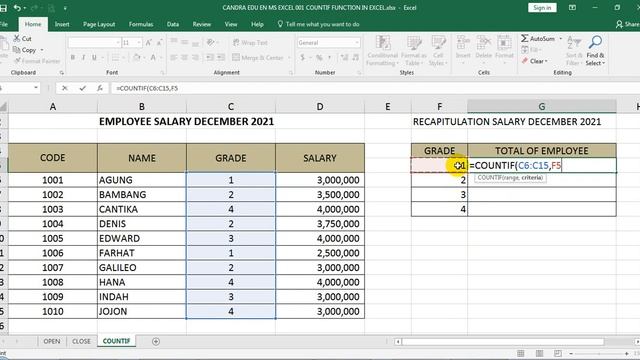This screenshot has width=640, height=360.
Task: Click the Save icon in title bar
Action: pos(3,8)
